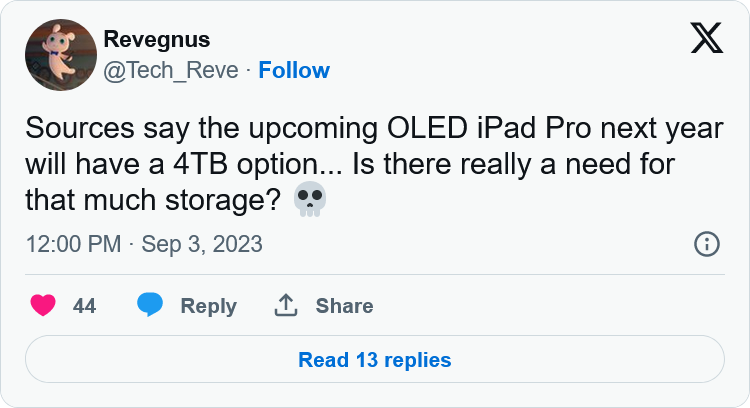Open the Revegnus display name
The image size is (750, 408).
tap(157, 40)
